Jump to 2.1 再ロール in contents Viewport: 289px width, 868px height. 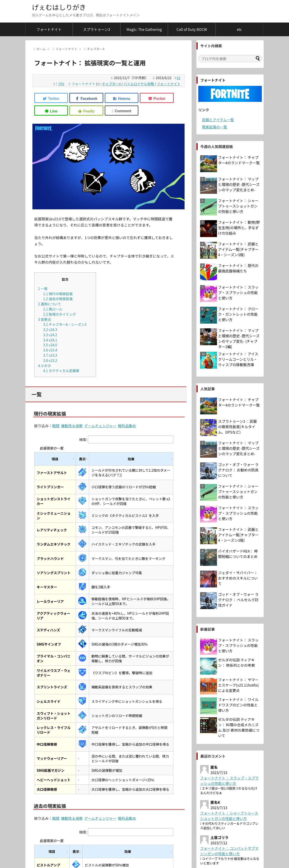click(52, 309)
